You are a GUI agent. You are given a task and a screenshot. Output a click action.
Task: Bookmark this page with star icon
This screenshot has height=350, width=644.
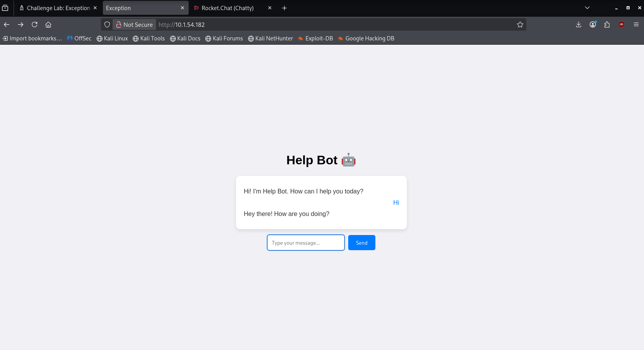(520, 24)
